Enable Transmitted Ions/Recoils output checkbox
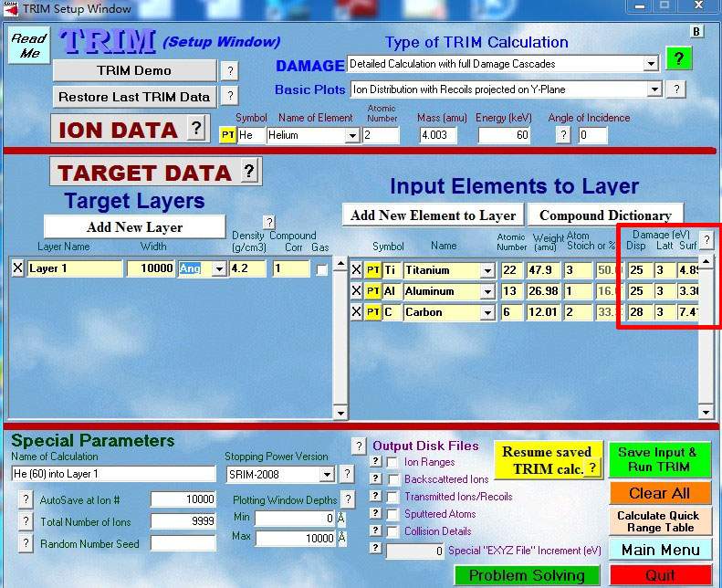Screen dimensions: 722x588 point(392,497)
